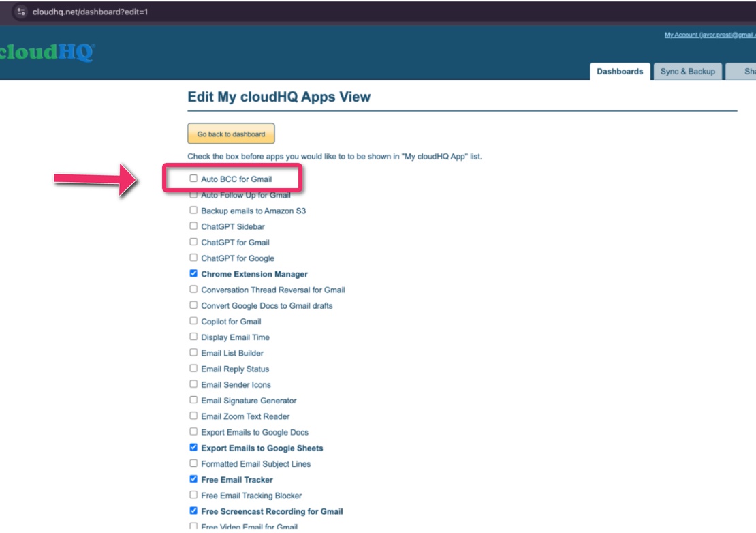Tick Backup emails to Amazon S3 checkbox
756x533 pixels.
(193, 211)
